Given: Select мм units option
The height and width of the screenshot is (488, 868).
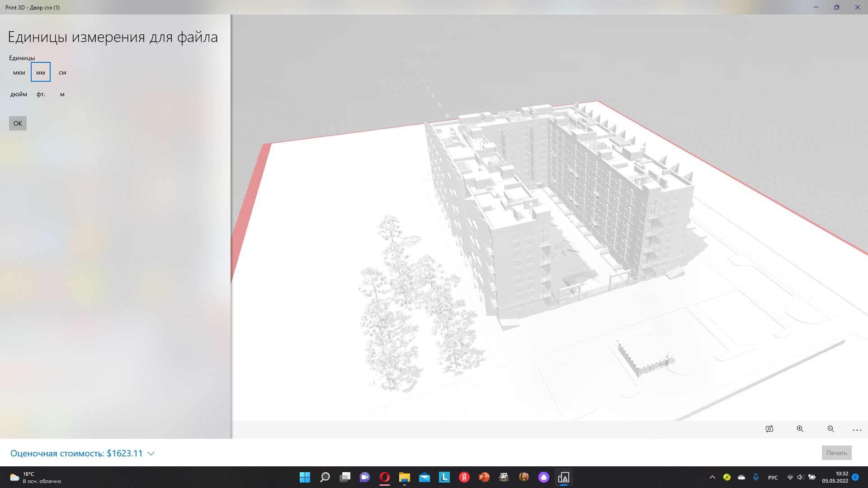Looking at the screenshot, I should pyautogui.click(x=41, y=72).
